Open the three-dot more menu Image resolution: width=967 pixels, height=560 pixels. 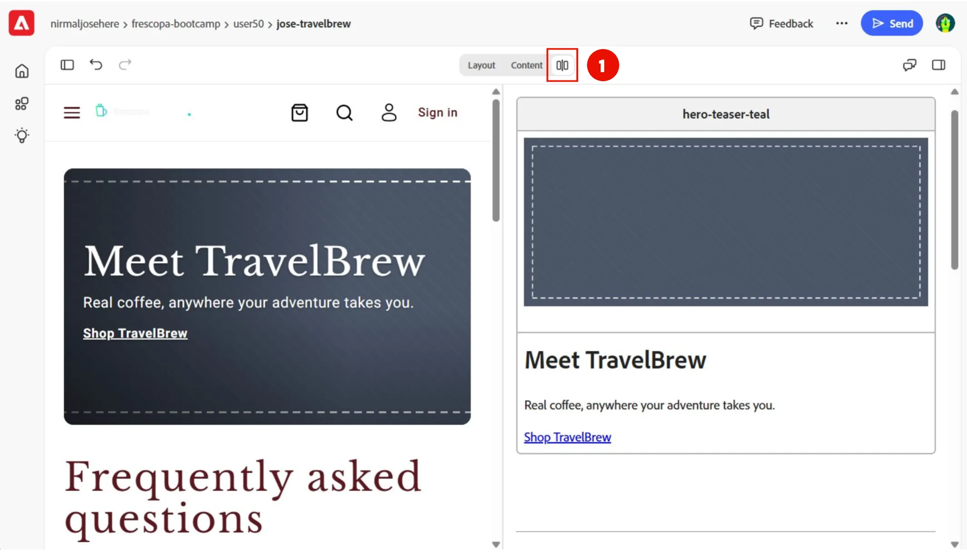pyautogui.click(x=842, y=23)
